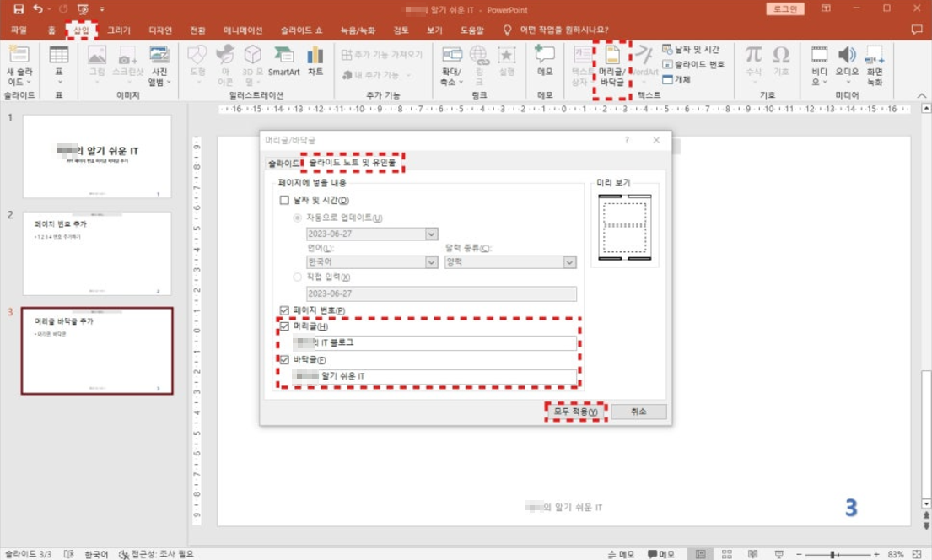The width and height of the screenshot is (932, 560).
Task: Insert a SmartArt graphic
Action: coord(284,61)
